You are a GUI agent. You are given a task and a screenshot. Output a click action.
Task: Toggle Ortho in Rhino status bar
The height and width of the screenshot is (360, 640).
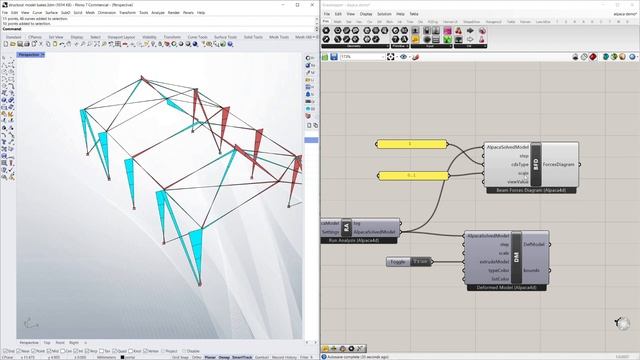(197, 357)
